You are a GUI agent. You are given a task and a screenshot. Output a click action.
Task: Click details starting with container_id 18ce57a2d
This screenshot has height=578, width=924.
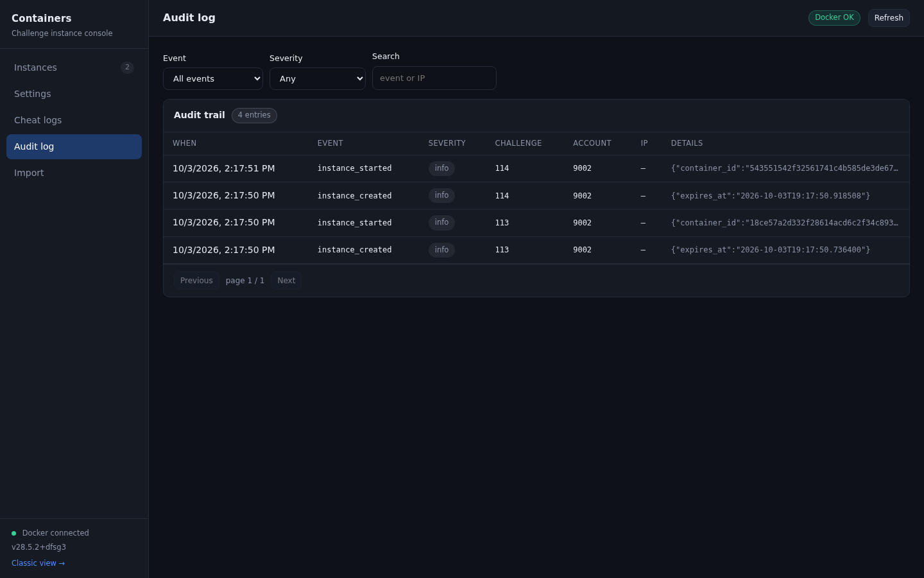[x=785, y=223]
